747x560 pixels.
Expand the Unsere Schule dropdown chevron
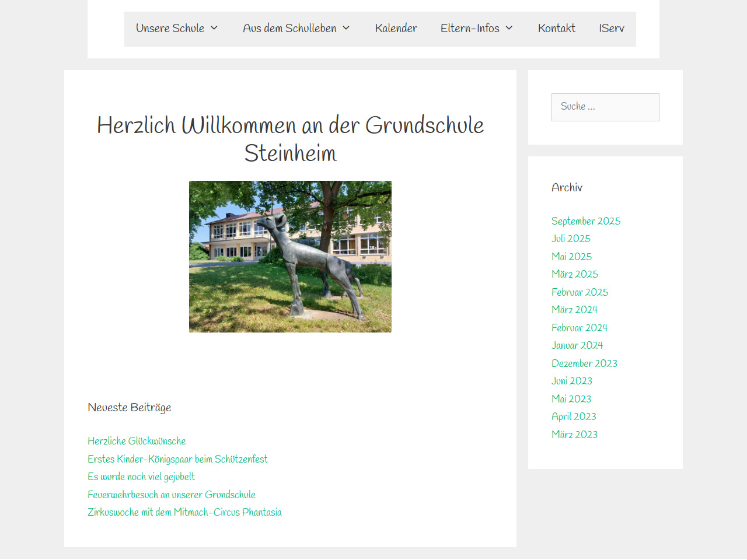[x=214, y=28]
